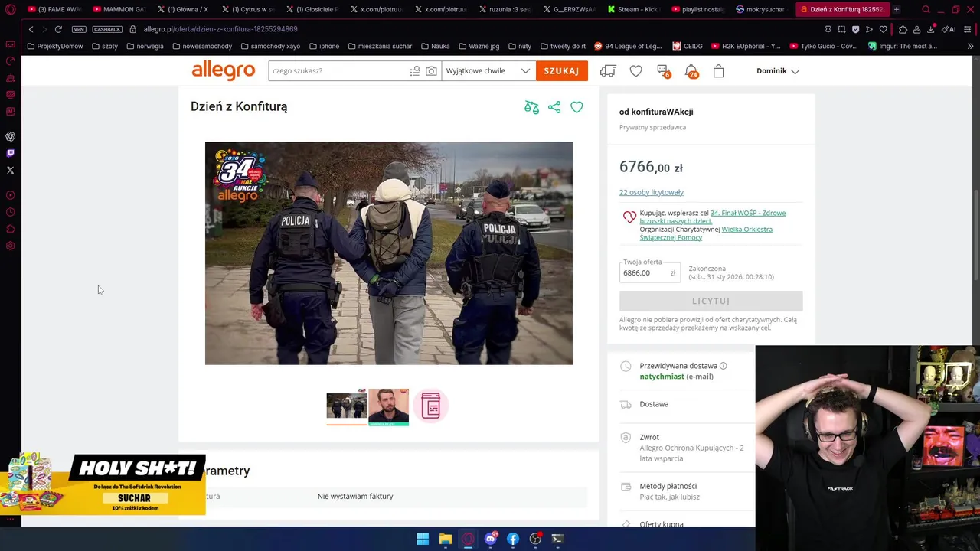The width and height of the screenshot is (980, 551).
Task: Open File Explorer from taskbar
Action: point(445,539)
